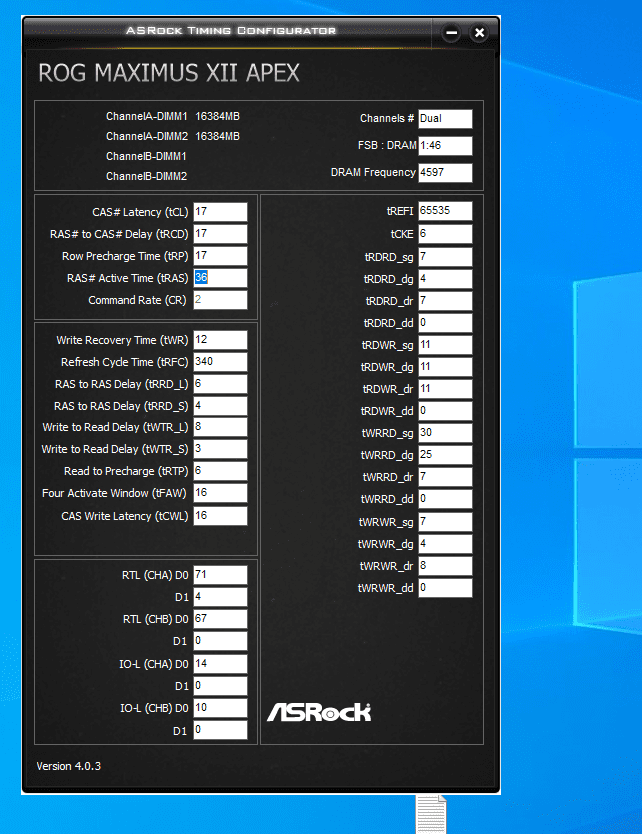642x834 pixels.
Task: Click the tWRRD_dd input field
Action: point(445,499)
